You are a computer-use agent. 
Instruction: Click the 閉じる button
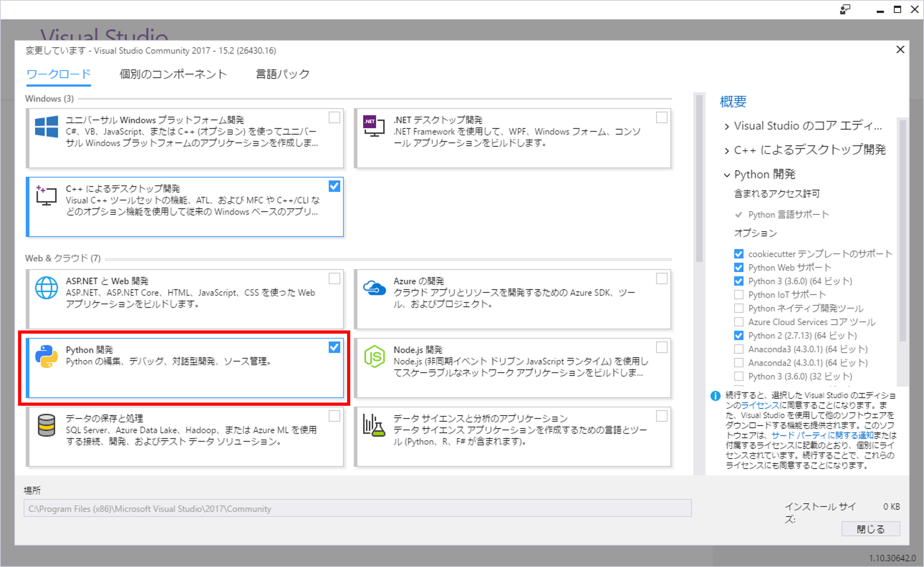[870, 529]
